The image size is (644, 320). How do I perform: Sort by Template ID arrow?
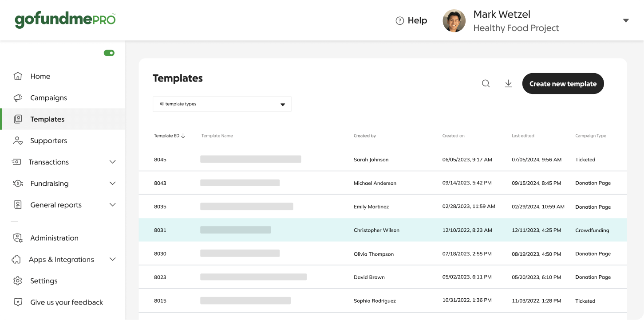tap(183, 136)
